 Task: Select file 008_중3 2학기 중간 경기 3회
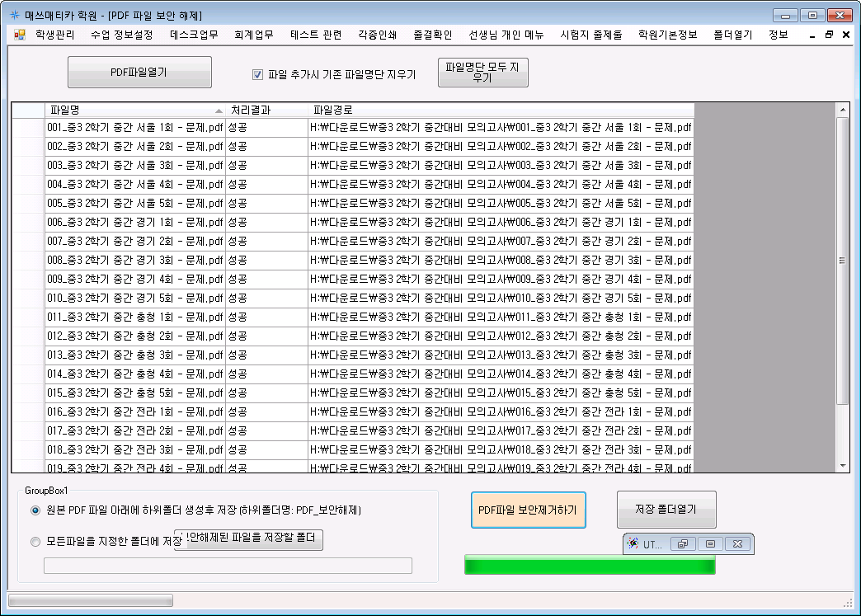click(x=134, y=261)
